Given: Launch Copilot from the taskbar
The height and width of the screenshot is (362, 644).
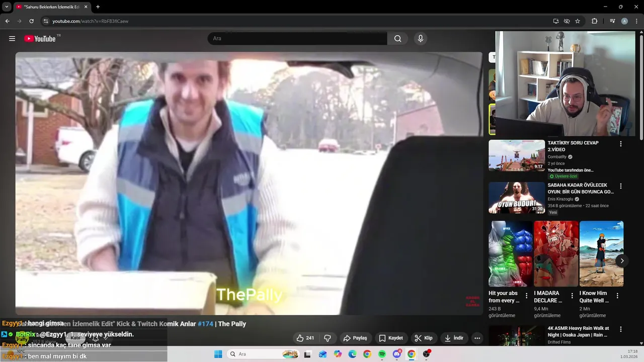Looking at the screenshot, I should (x=338, y=354).
